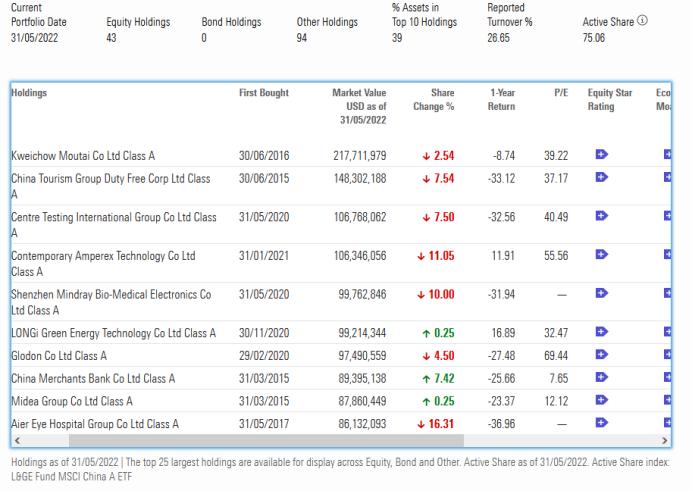Click the Other Holdings count 94
Image resolution: width=693 pixels, height=492 pixels.
(x=302, y=38)
